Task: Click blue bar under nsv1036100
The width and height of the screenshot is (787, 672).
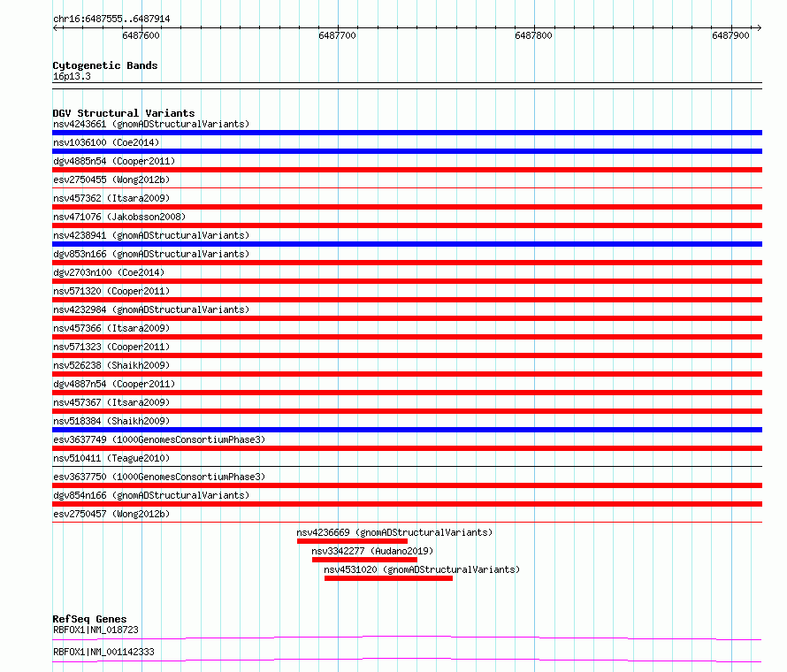Action: [x=407, y=151]
